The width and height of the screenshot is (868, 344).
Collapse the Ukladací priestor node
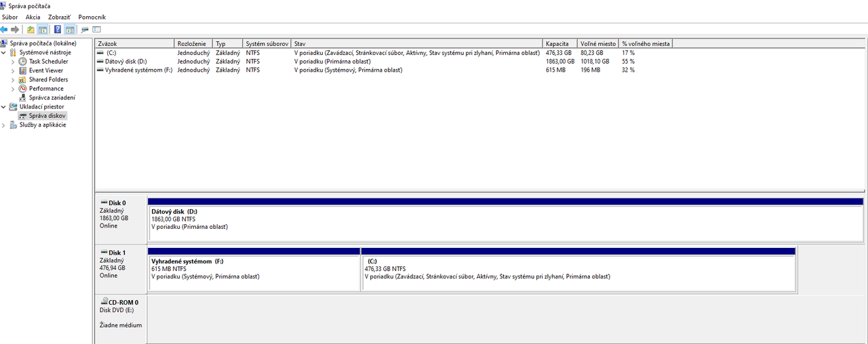(x=4, y=106)
